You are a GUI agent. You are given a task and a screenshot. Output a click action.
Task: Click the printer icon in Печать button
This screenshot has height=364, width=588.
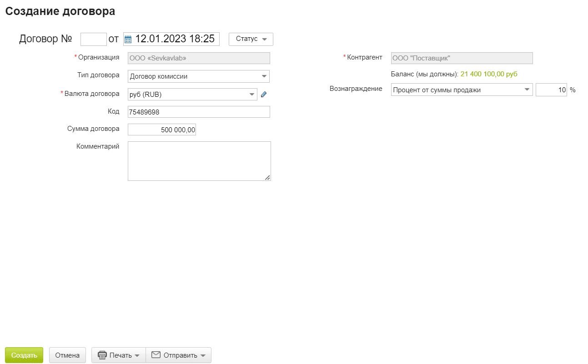(x=102, y=355)
